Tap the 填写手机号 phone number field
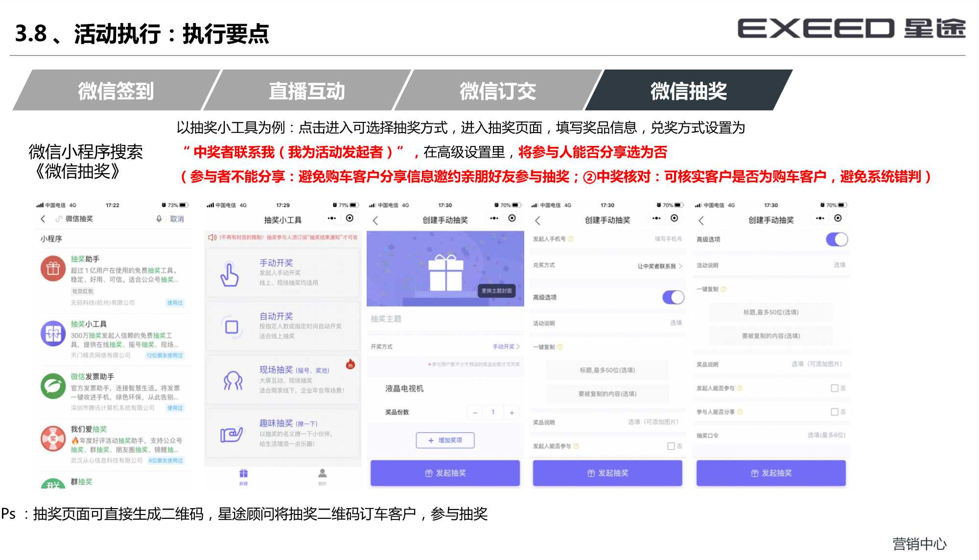This screenshot has width=979, height=560. pyautogui.click(x=668, y=239)
